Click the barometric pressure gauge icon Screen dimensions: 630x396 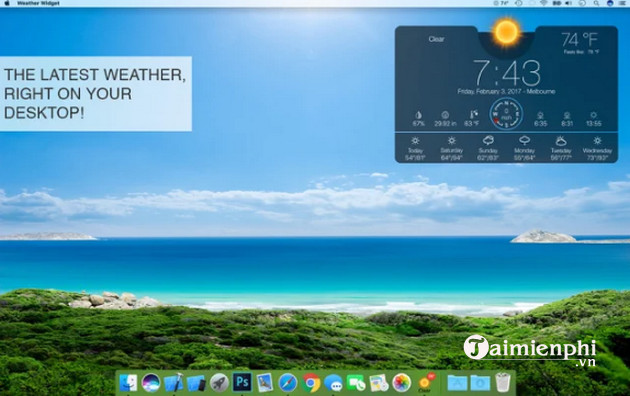[445, 115]
